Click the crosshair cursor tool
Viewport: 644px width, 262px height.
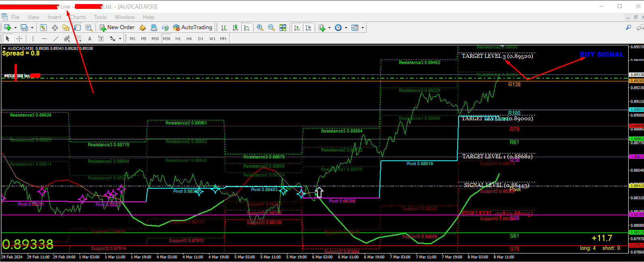click(19, 38)
